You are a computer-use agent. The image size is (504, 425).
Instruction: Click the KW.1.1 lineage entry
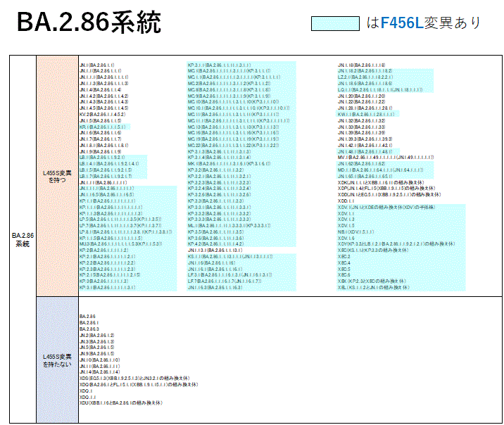click(365, 114)
